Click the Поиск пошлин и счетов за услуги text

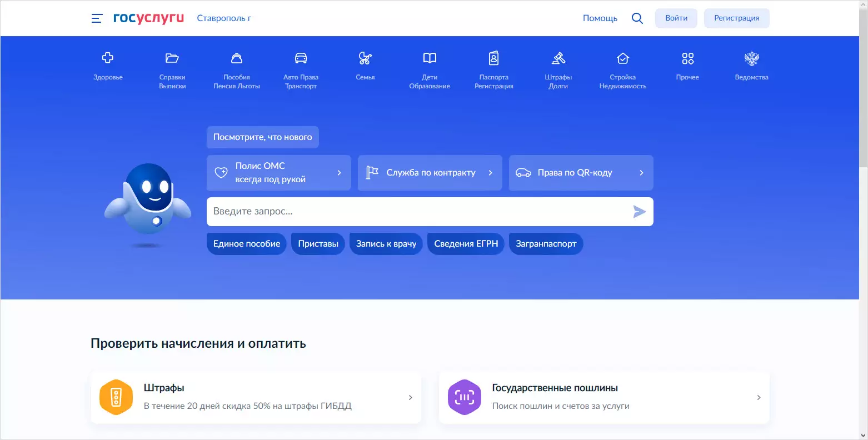(x=561, y=406)
